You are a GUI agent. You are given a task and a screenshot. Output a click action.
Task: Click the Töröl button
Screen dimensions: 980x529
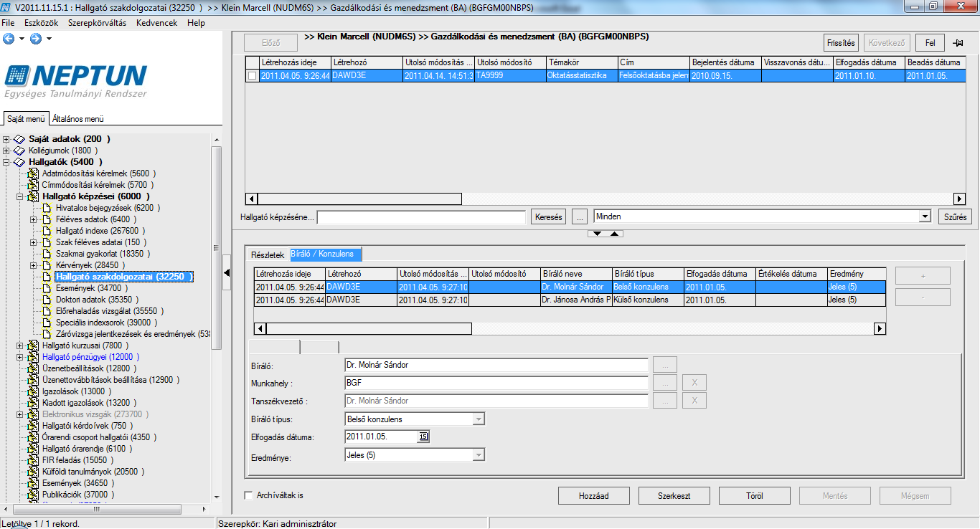point(754,495)
